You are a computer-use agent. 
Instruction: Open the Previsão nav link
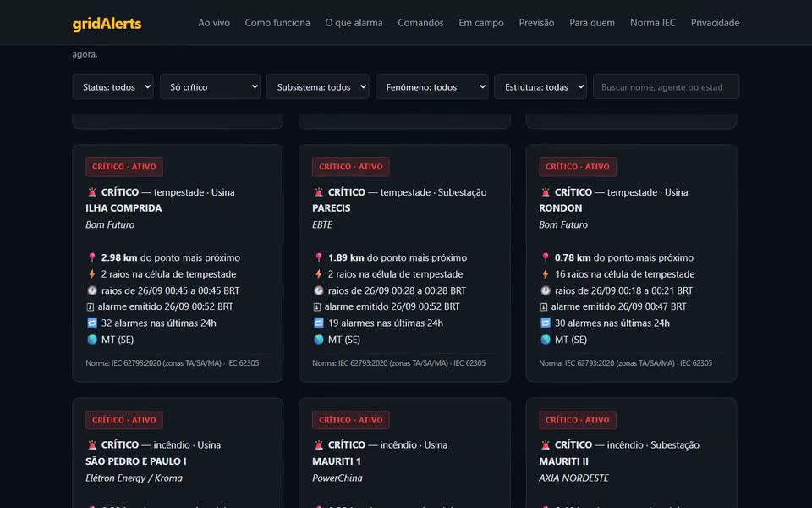pos(536,23)
